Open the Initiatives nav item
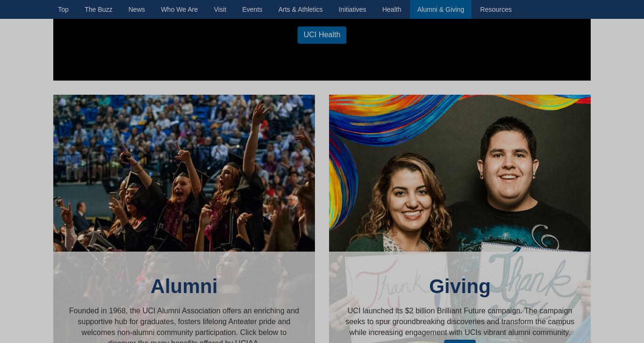 (352, 9)
